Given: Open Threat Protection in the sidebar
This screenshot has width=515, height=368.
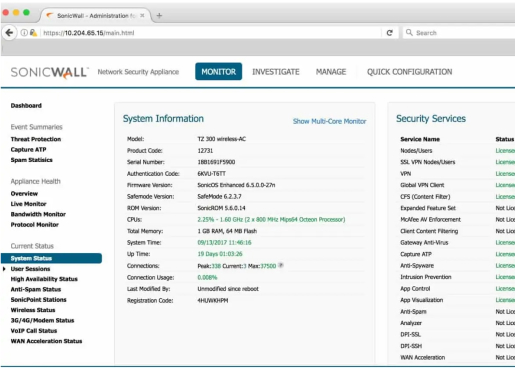Looking at the screenshot, I should pos(36,139).
